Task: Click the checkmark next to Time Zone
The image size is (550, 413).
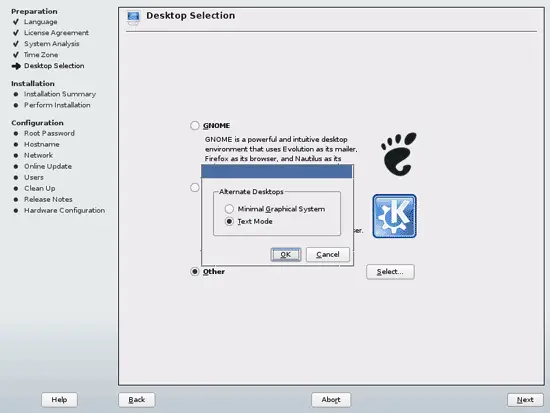Action: 16,55
